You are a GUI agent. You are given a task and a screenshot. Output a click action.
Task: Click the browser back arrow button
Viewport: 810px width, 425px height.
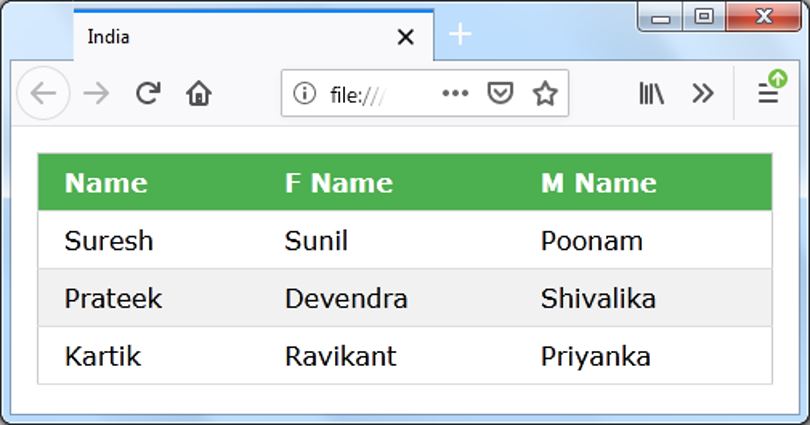click(x=42, y=94)
